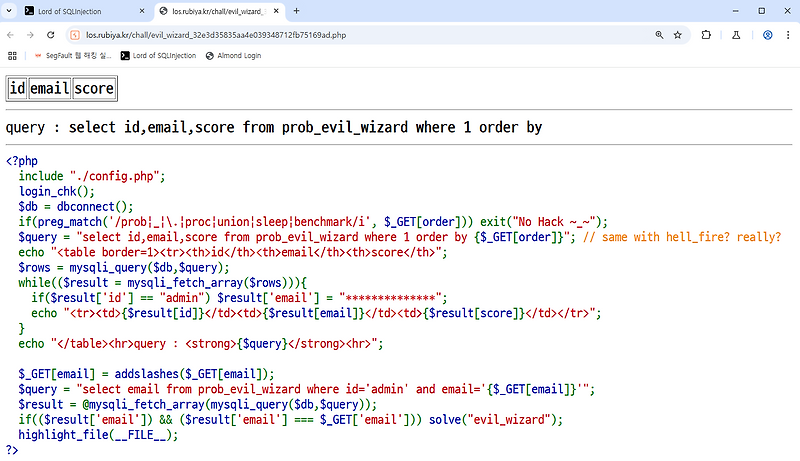Go forward to the next page
Image resolution: width=800 pixels, height=461 pixels.
coord(30,35)
